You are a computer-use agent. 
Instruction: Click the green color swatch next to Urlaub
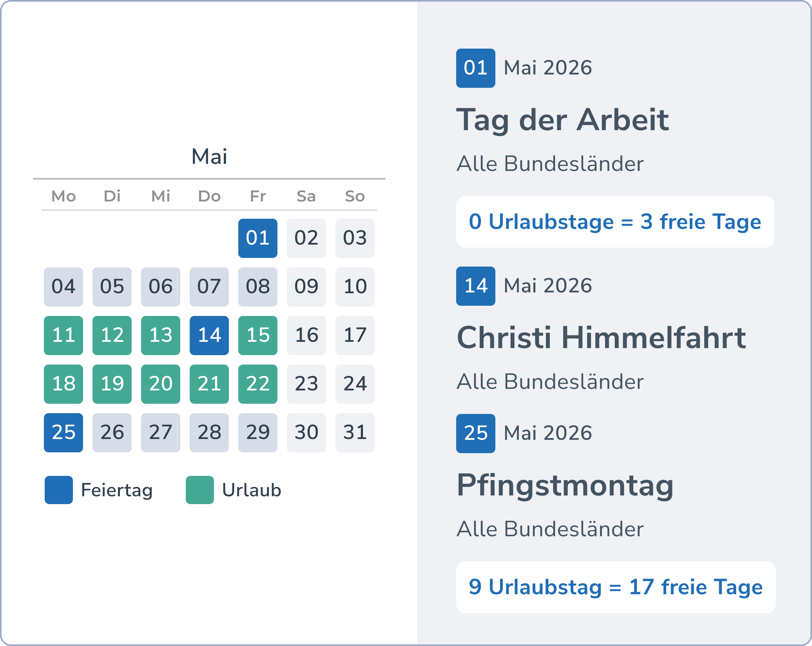(x=199, y=490)
